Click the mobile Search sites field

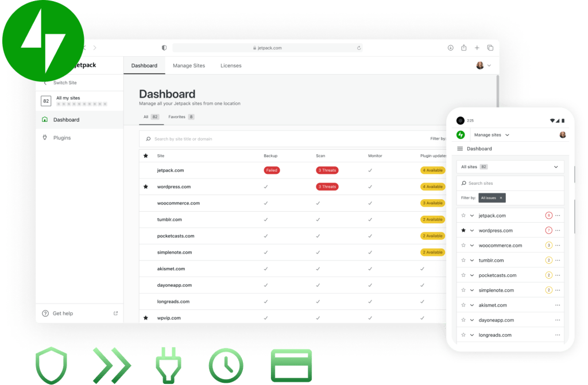click(510, 183)
